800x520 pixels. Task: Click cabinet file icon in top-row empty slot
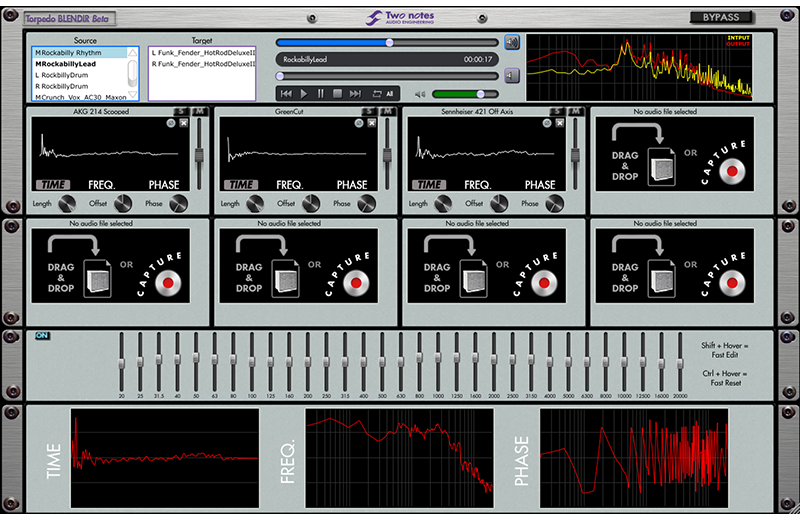click(662, 166)
